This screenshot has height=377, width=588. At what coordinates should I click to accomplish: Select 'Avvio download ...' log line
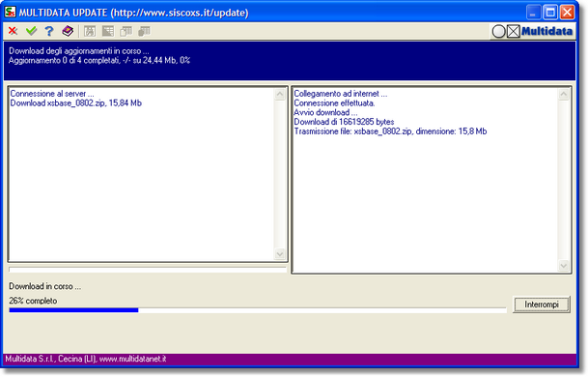point(325,112)
